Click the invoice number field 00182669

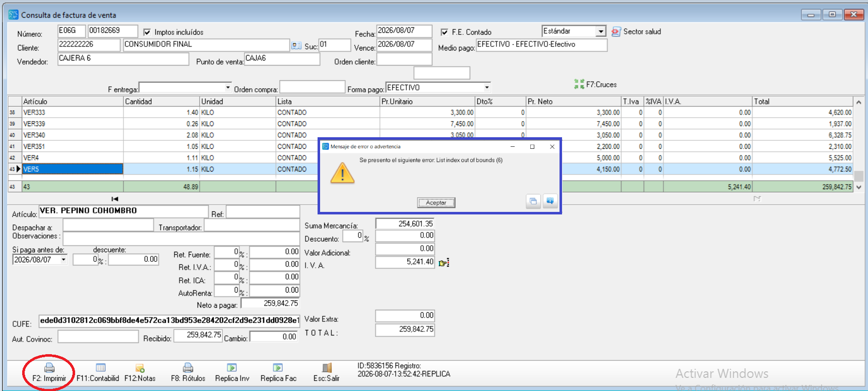(112, 31)
